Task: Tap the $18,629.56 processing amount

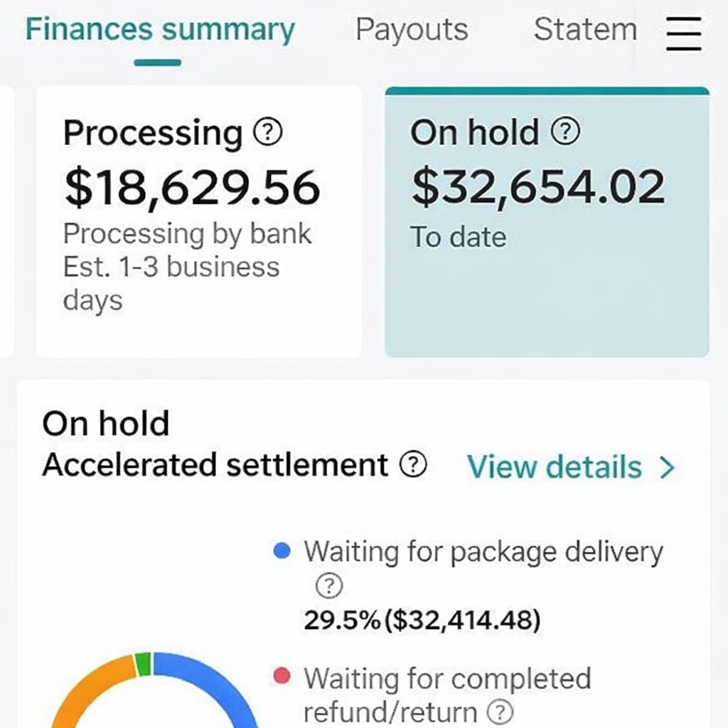Action: click(x=192, y=188)
